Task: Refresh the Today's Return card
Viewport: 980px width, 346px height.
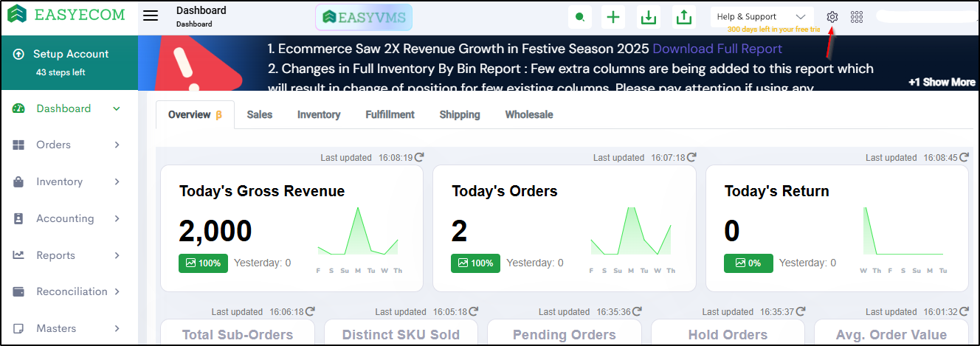Action: (962, 157)
